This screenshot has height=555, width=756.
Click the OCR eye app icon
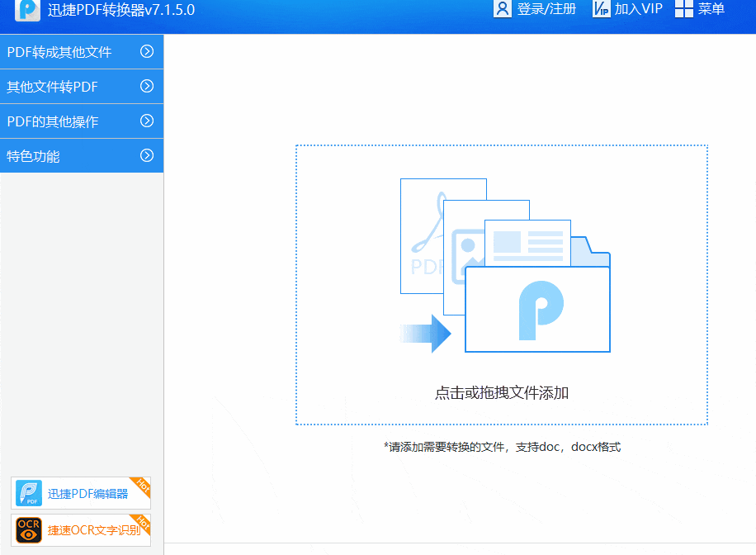coord(29,530)
